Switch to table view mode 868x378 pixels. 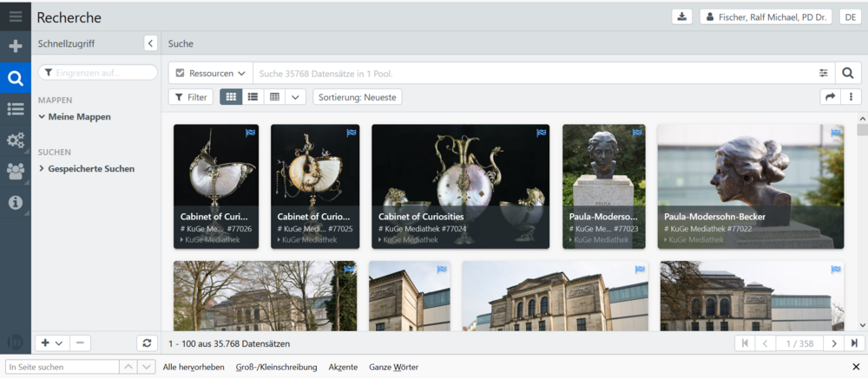[274, 97]
